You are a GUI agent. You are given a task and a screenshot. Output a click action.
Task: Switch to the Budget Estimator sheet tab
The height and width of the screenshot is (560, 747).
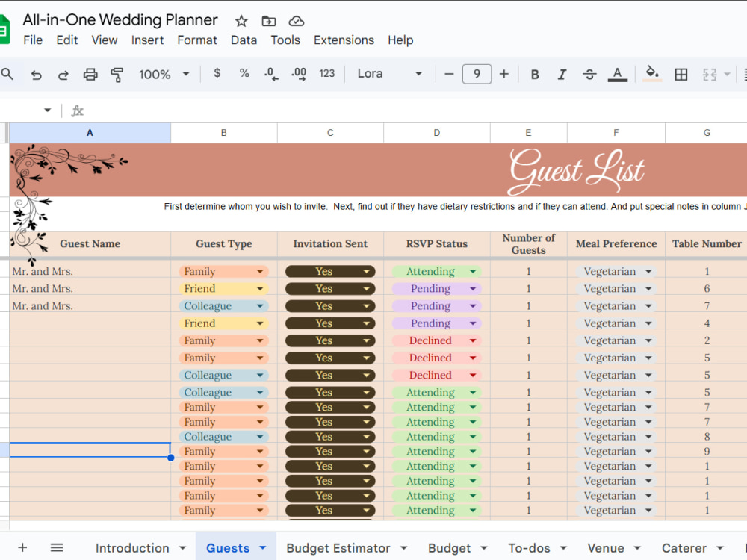click(x=338, y=548)
